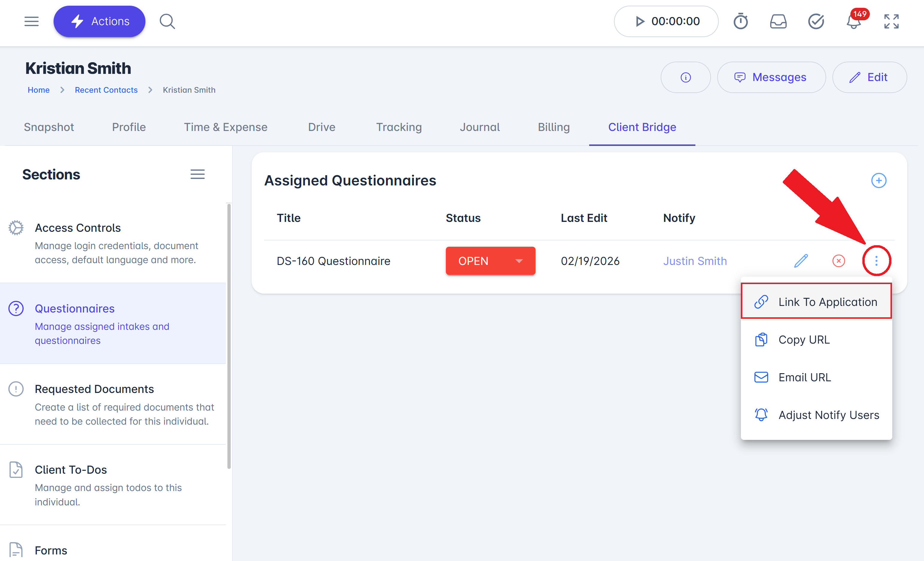The height and width of the screenshot is (561, 924).
Task: Open the three-dot row options menu
Action: 876,261
